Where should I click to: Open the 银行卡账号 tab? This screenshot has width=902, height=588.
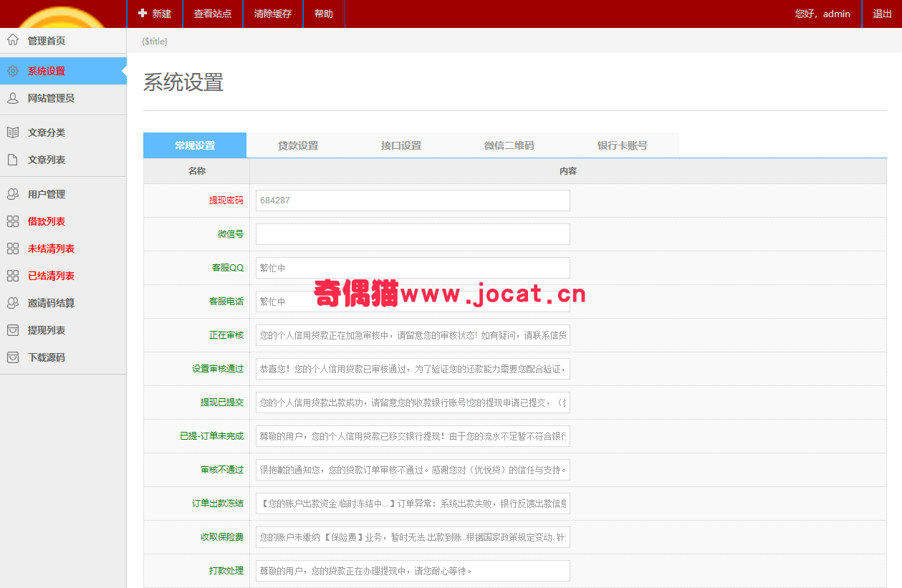pyautogui.click(x=622, y=145)
